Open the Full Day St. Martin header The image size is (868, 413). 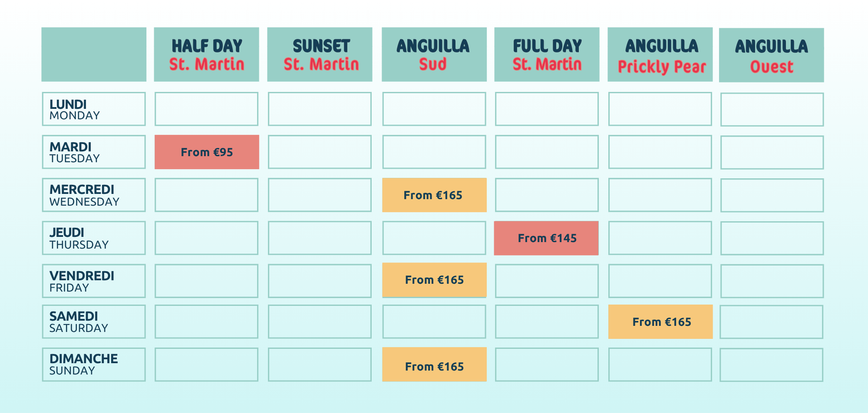(547, 55)
